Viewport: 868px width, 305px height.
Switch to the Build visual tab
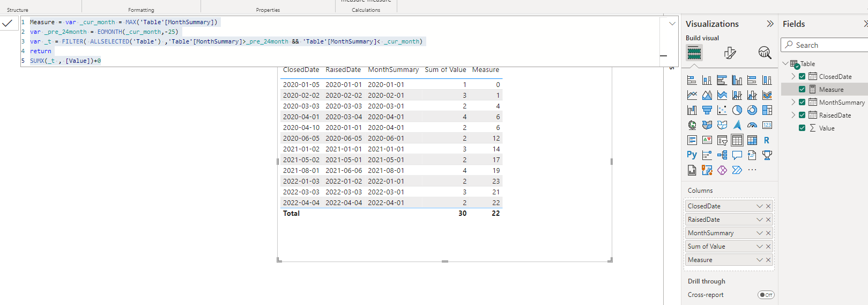click(x=694, y=53)
